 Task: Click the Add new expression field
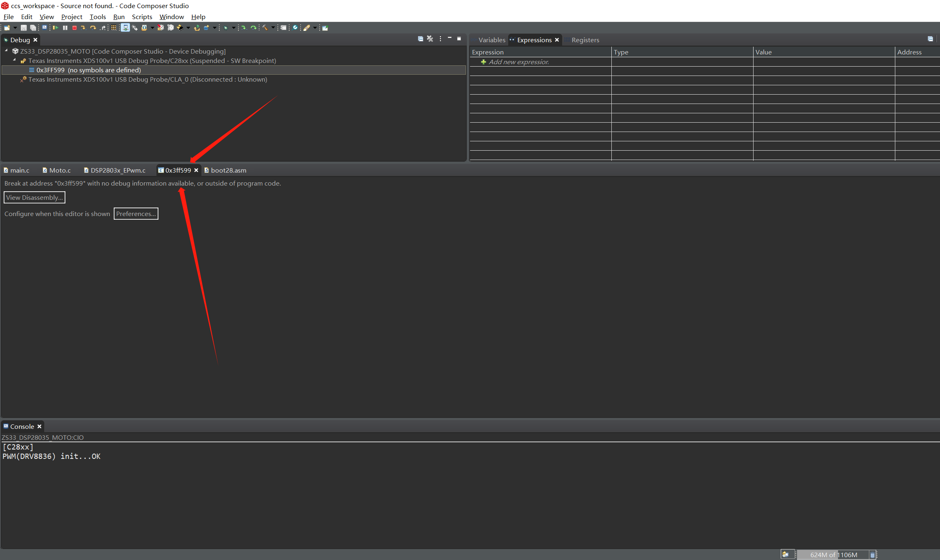pyautogui.click(x=518, y=62)
